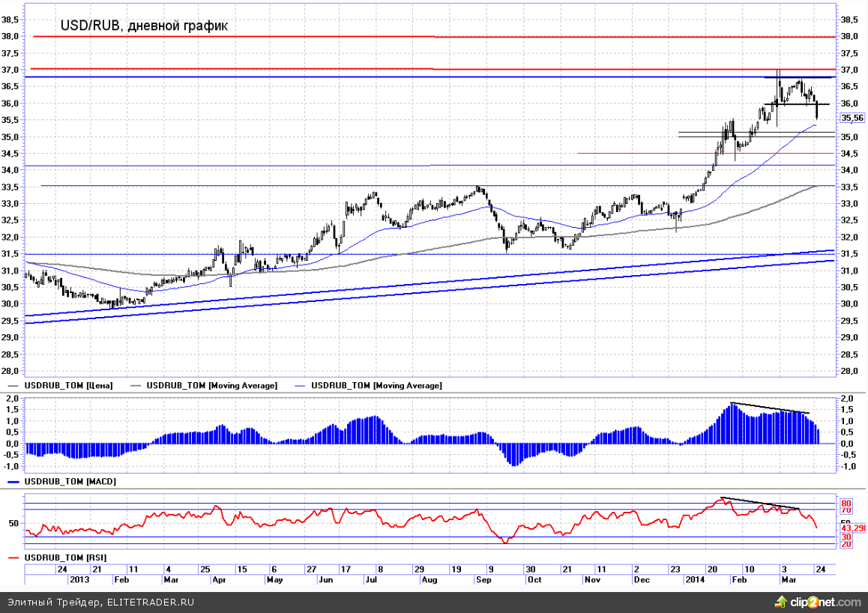The height and width of the screenshot is (613, 868).
Task: Click date tick 25 above Apr
Action: click(205, 569)
